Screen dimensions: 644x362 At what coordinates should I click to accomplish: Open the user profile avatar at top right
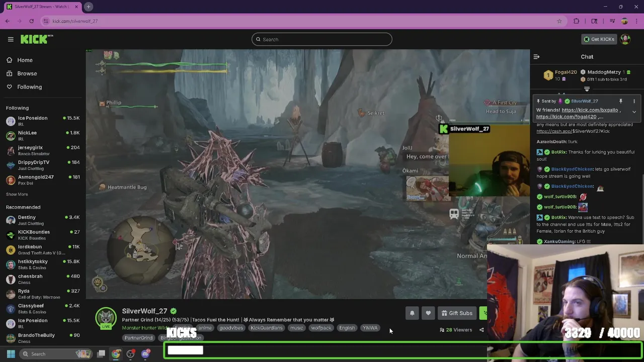click(625, 39)
